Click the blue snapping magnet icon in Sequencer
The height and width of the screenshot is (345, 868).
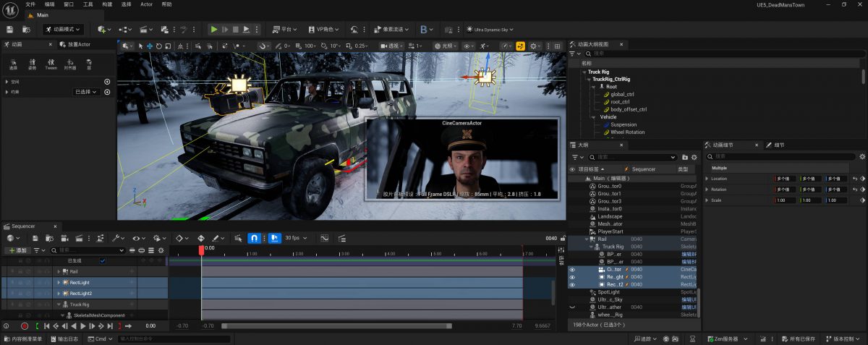[255, 238]
